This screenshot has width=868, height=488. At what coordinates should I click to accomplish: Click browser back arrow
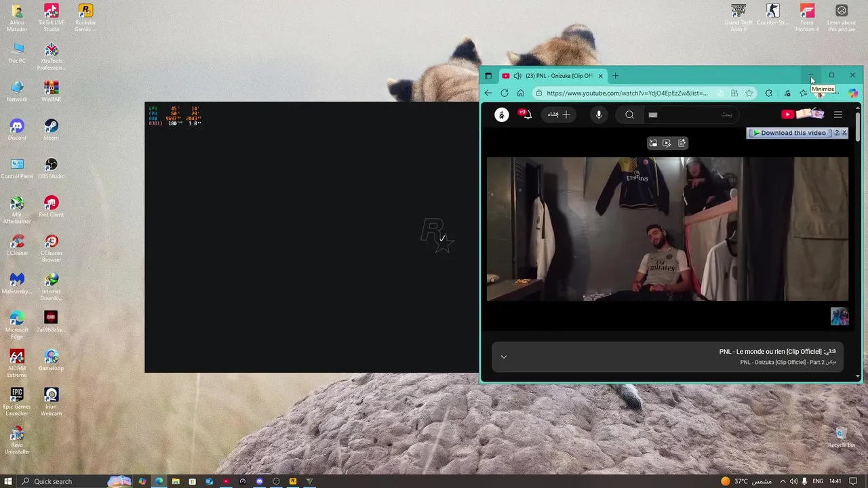[488, 93]
